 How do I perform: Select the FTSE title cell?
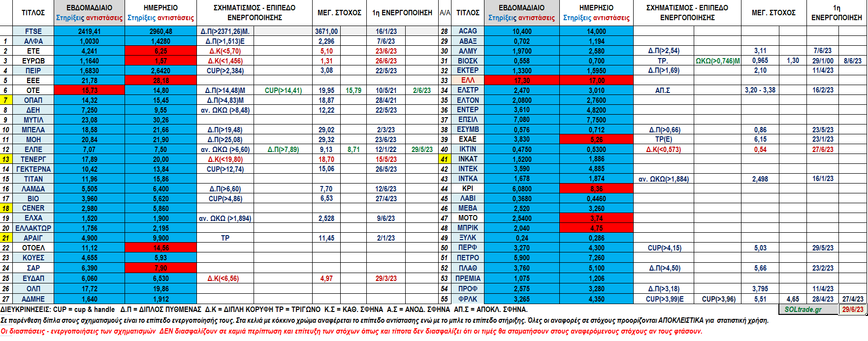(33, 31)
